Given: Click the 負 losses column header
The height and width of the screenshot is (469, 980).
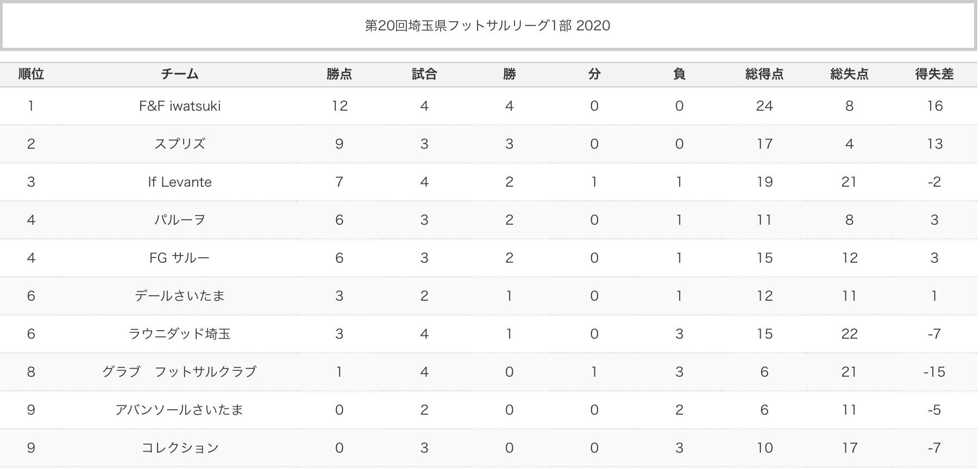Looking at the screenshot, I should point(680,74).
